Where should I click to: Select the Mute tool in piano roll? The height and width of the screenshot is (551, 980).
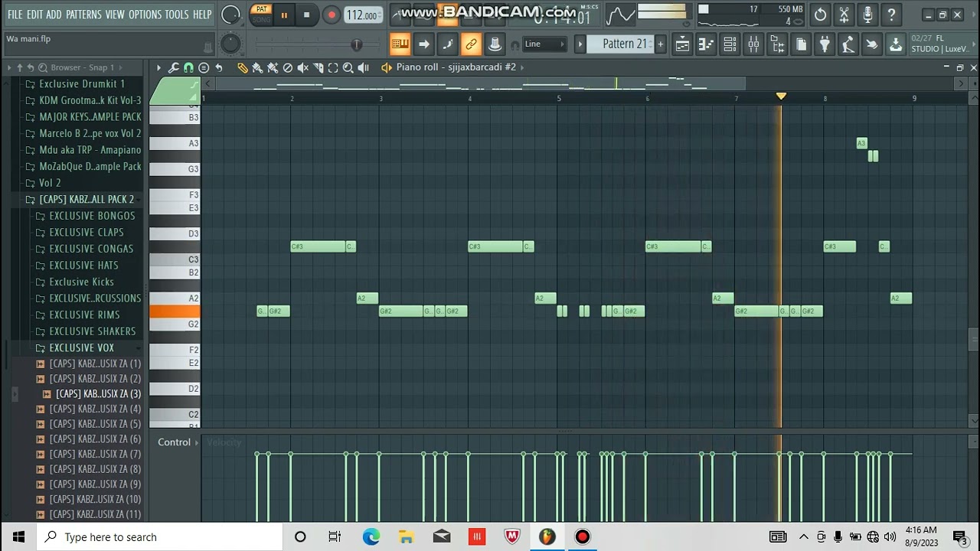click(x=303, y=68)
